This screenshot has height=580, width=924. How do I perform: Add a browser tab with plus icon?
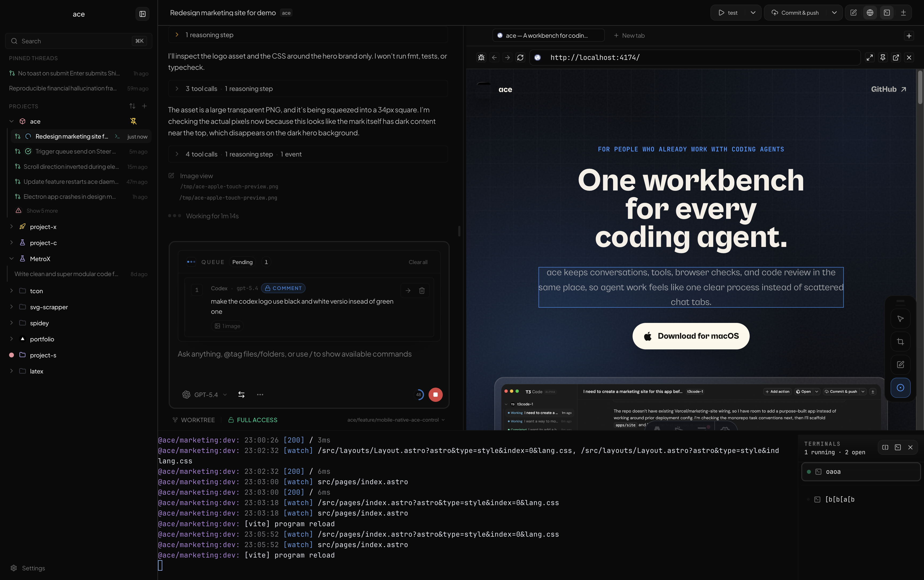coord(909,36)
